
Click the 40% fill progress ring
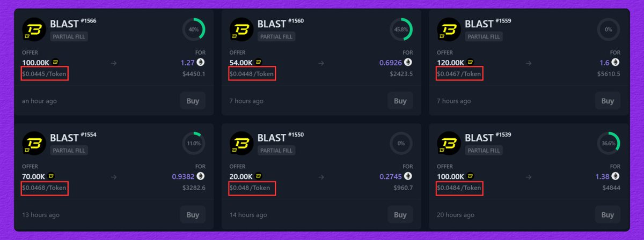193,29
